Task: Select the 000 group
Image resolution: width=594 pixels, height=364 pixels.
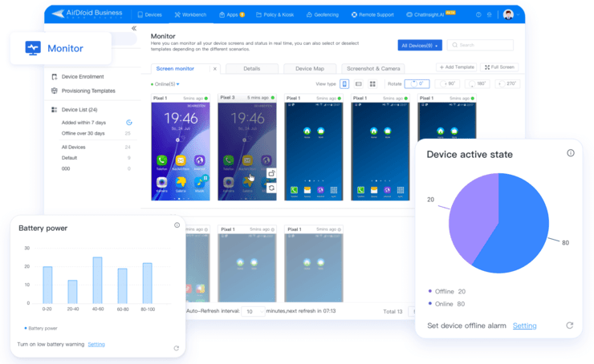Action: (66, 168)
